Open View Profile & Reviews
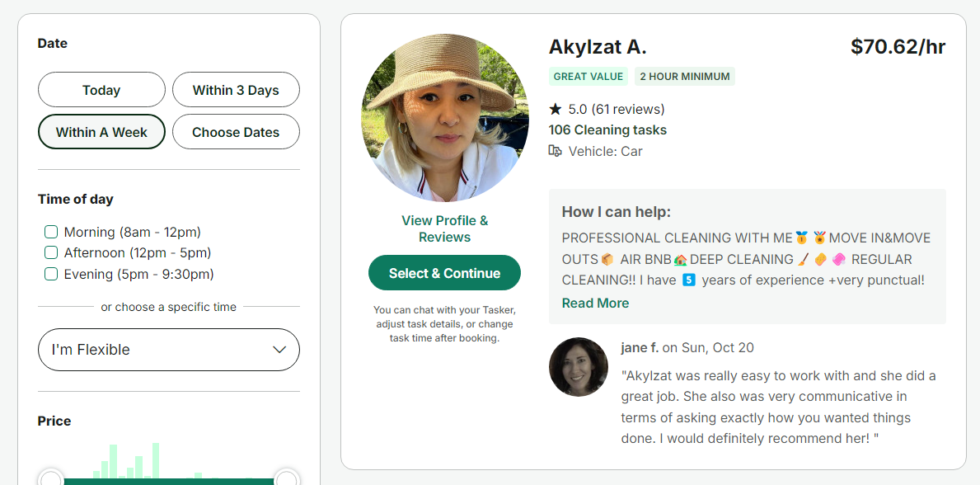The height and width of the screenshot is (485, 980). (x=444, y=228)
